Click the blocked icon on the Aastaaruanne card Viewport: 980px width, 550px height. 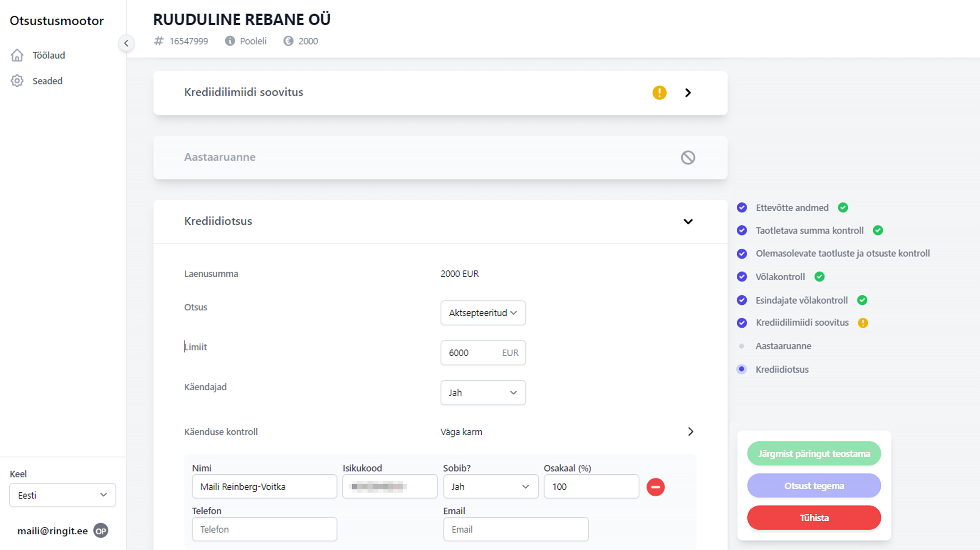click(688, 157)
